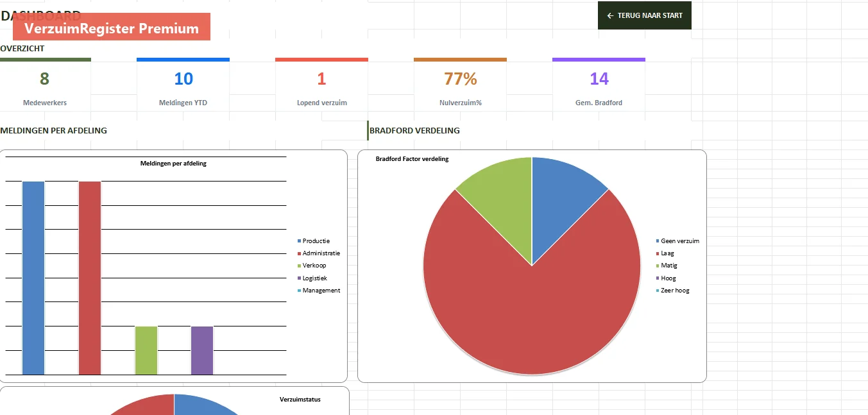Select the Meldingen YTD value 10
868x415 pixels.
click(x=183, y=79)
